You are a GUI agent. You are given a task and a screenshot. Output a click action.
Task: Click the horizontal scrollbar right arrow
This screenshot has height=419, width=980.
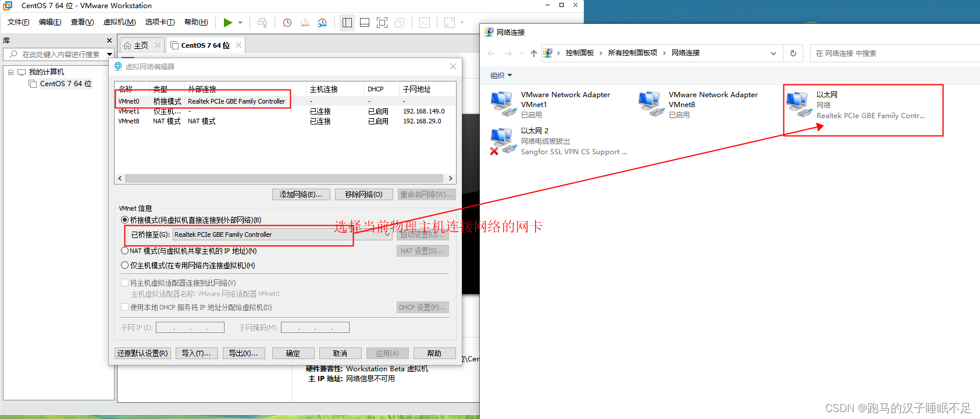(451, 179)
